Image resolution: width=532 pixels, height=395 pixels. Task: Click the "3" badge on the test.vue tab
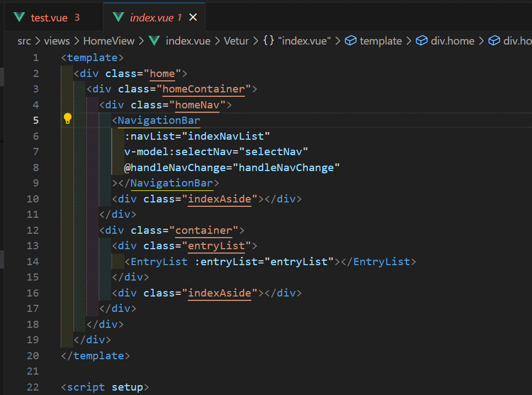tap(77, 17)
